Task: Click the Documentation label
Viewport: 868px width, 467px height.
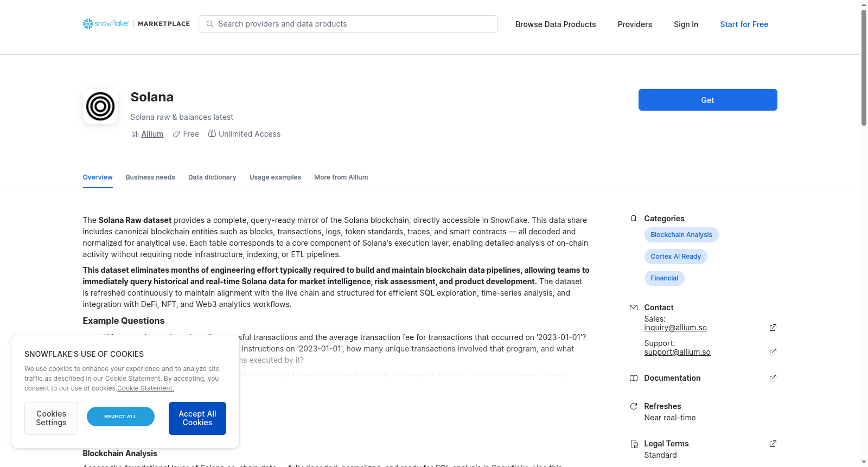Action: click(672, 378)
